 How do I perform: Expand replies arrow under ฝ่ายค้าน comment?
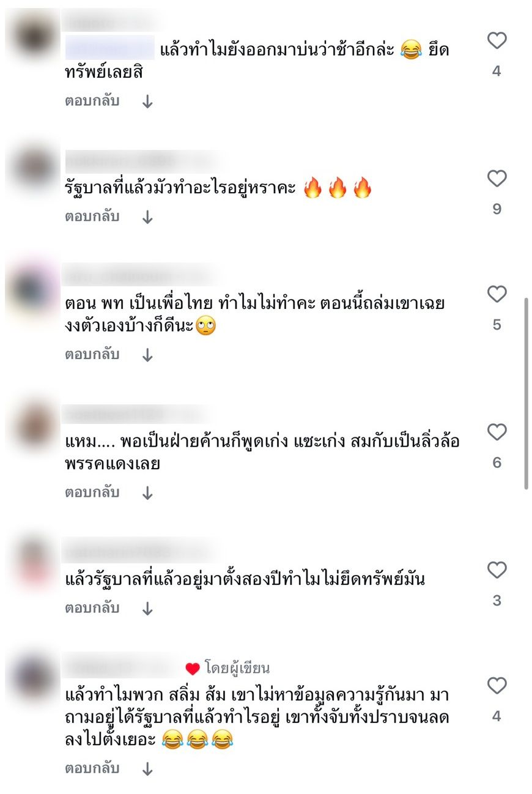147,494
